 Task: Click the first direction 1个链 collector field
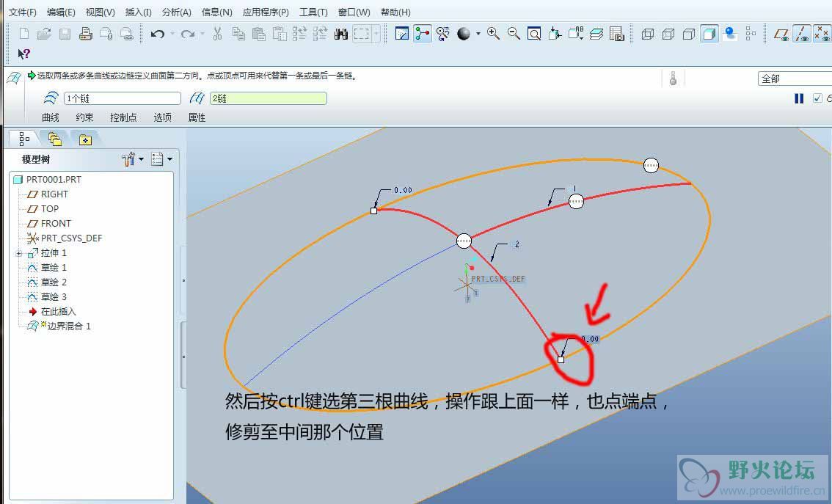point(123,98)
